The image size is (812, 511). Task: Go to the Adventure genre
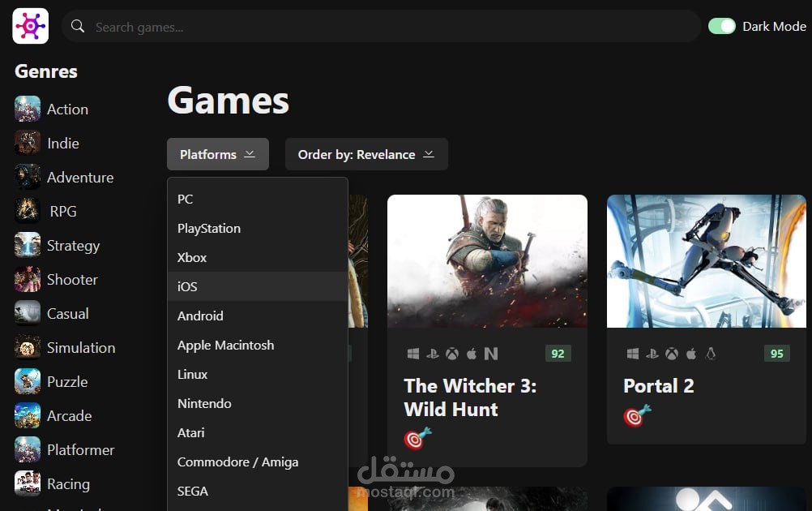pyautogui.click(x=80, y=178)
